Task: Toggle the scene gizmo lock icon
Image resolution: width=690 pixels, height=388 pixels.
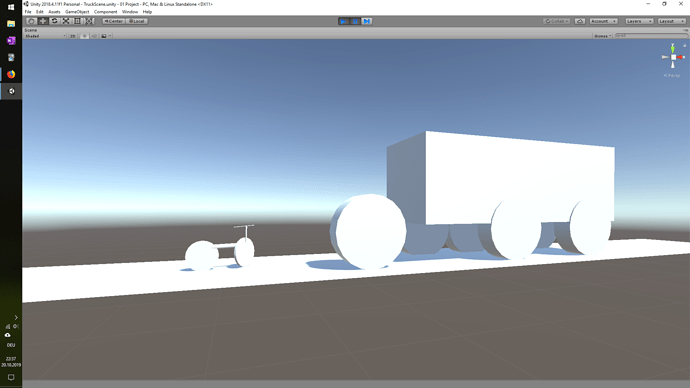Action: tap(684, 45)
